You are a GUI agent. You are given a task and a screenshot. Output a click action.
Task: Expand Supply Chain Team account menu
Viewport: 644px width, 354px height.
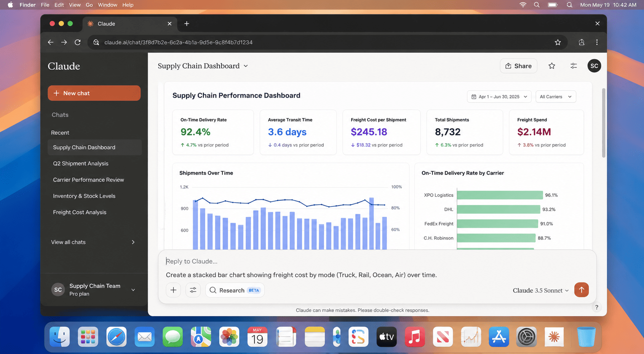click(133, 290)
